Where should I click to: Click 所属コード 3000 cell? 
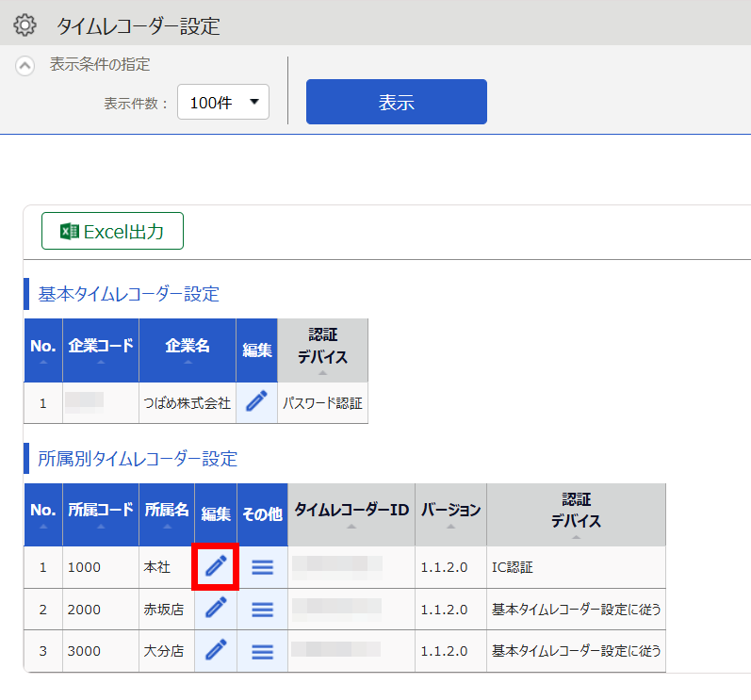tap(101, 651)
